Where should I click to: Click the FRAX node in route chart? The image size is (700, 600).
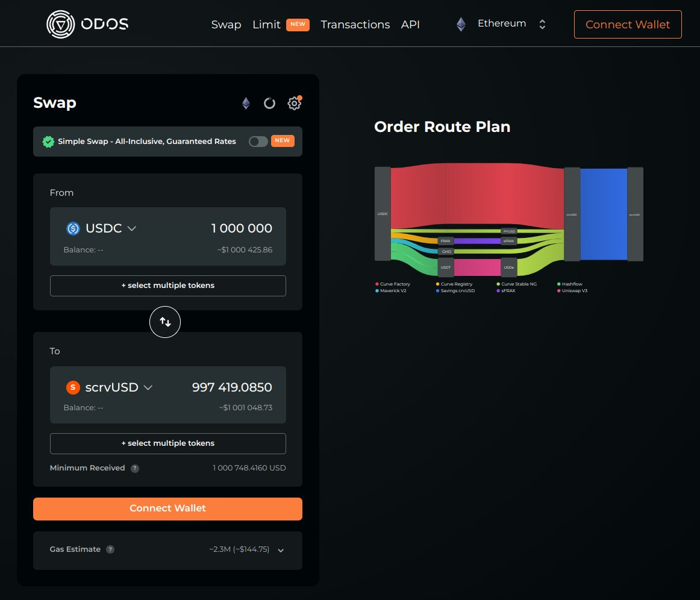point(446,240)
